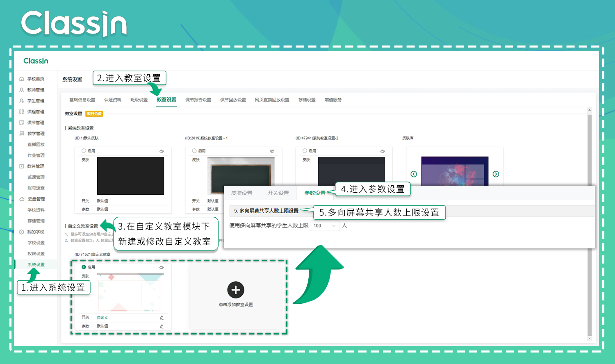Open 参数设置 tab in popup panel
Screen dimensions: 615x364
click(315, 193)
